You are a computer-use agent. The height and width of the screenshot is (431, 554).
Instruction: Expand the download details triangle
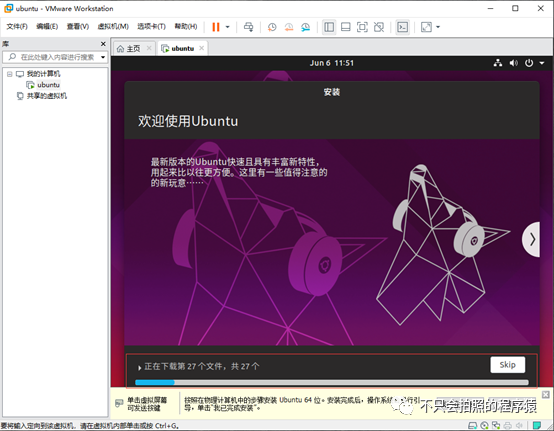pos(140,367)
